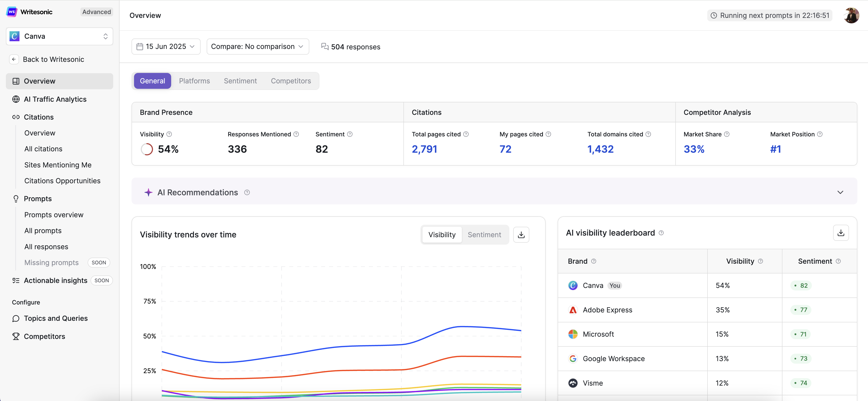Image resolution: width=868 pixels, height=401 pixels.
Task: Click the 72 my pages cited value
Action: pyautogui.click(x=506, y=149)
